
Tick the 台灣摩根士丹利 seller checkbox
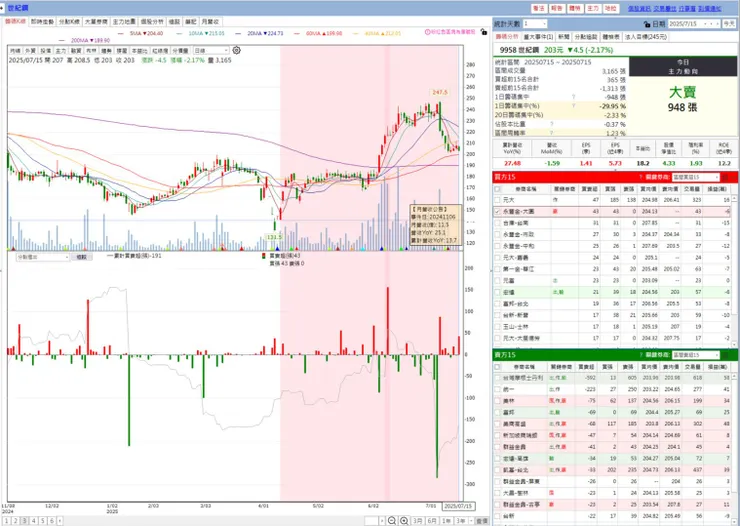click(x=497, y=378)
